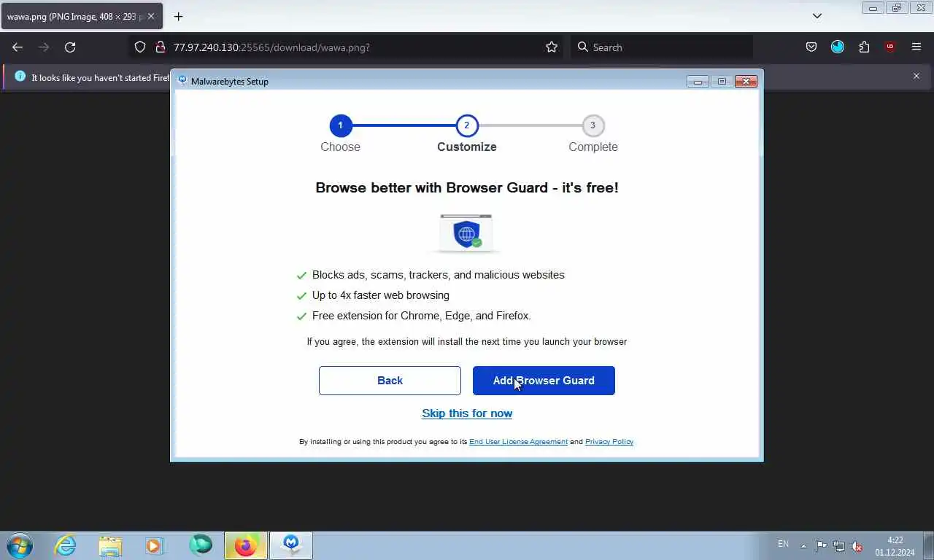934x560 pixels.
Task: Show hidden system tray icons
Action: tap(803, 546)
